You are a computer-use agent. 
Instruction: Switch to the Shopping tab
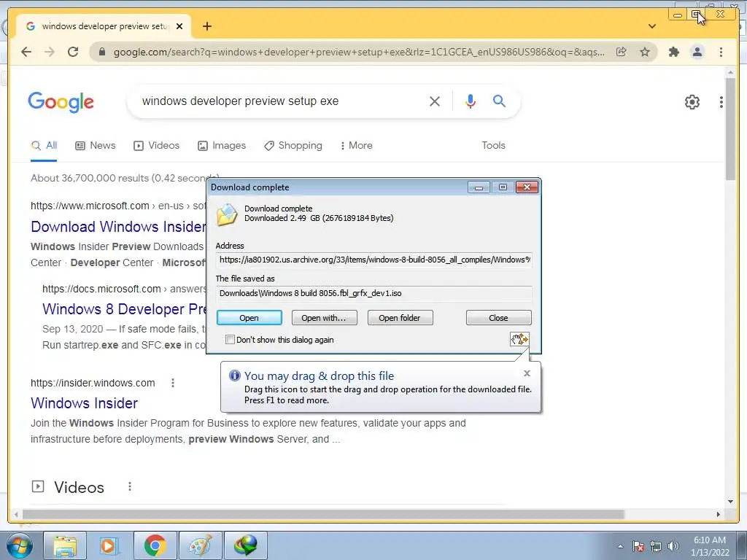tap(293, 146)
